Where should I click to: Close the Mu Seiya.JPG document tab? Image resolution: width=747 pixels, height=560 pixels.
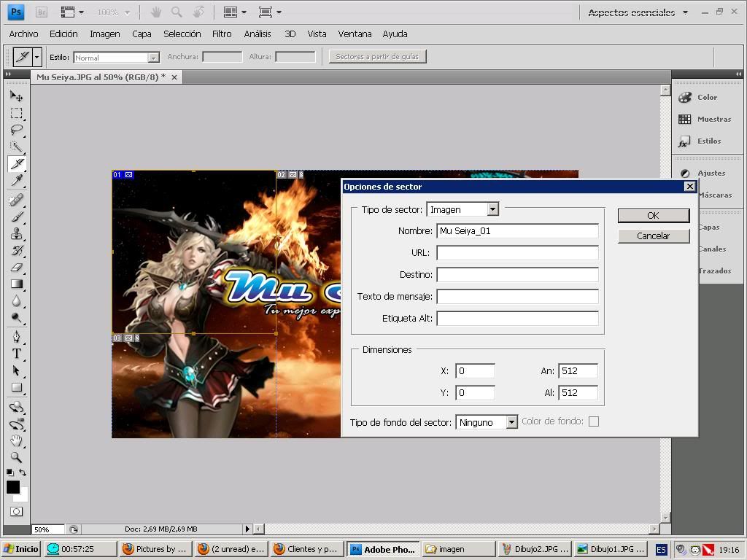click(174, 77)
